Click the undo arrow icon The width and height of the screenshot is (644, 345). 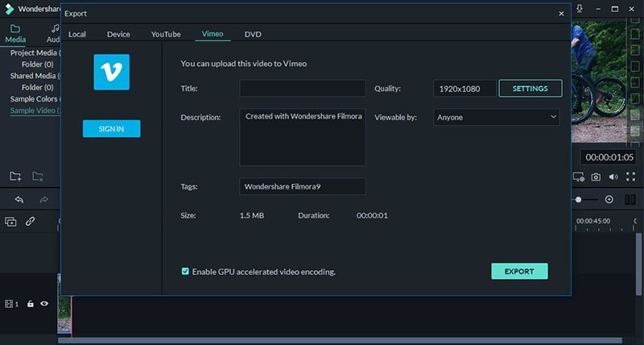(x=19, y=200)
